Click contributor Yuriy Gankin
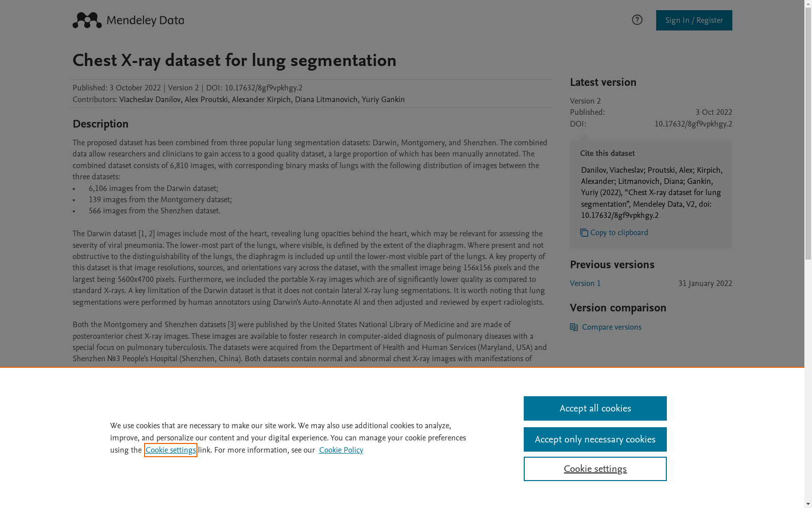This screenshot has width=812, height=508. [x=383, y=100]
